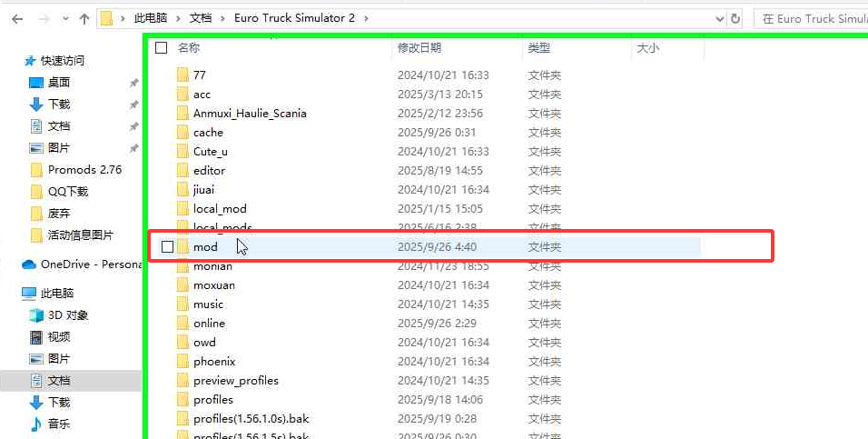Screen dimensions: 868x439
Task: Select the preview_profiles folder icon
Action: tap(182, 381)
